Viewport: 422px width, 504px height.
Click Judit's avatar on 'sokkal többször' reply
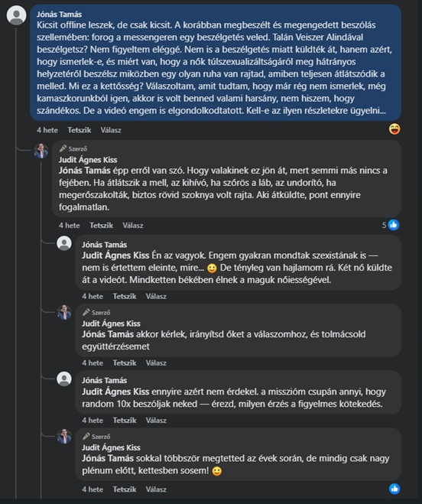coord(64,436)
